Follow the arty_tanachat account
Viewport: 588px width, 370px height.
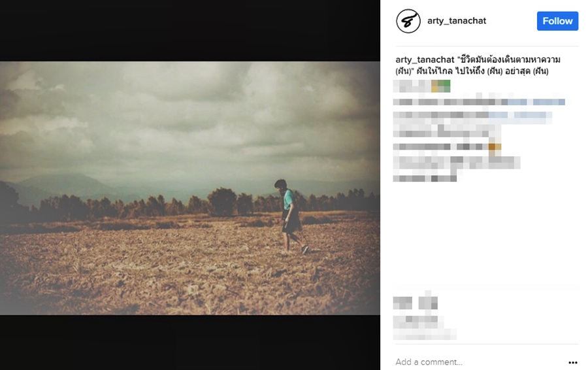coord(557,21)
